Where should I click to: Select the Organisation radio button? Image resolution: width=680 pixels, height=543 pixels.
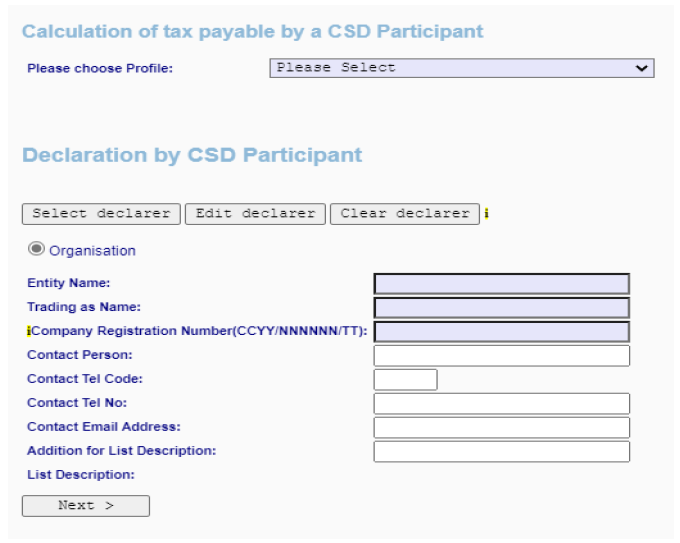36,249
